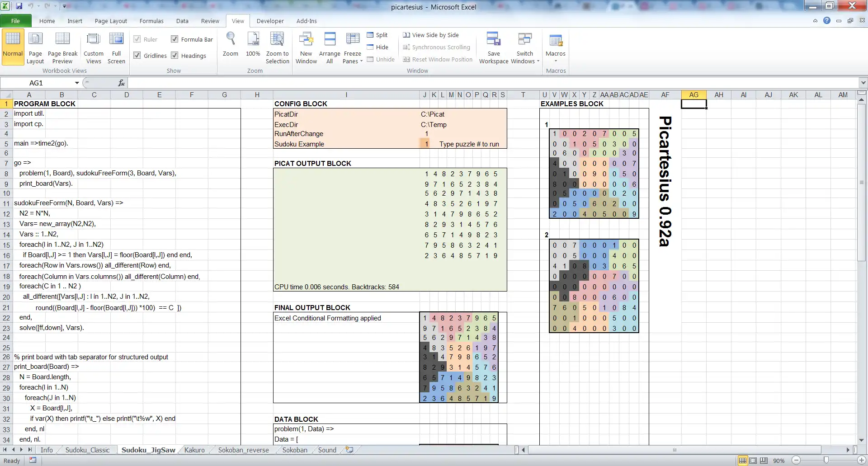Minimize the ribbon

(815, 21)
